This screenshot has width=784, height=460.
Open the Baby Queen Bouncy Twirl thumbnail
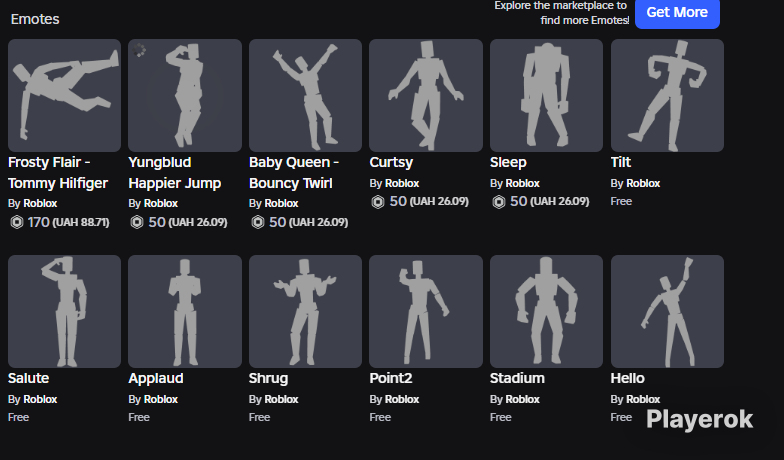(306, 96)
